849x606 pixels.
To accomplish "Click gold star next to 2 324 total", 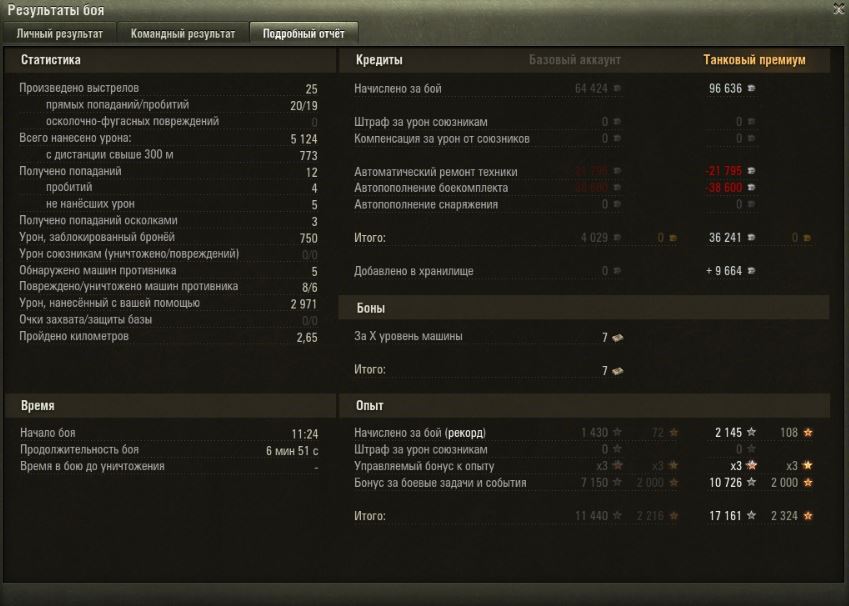I will (x=808, y=516).
